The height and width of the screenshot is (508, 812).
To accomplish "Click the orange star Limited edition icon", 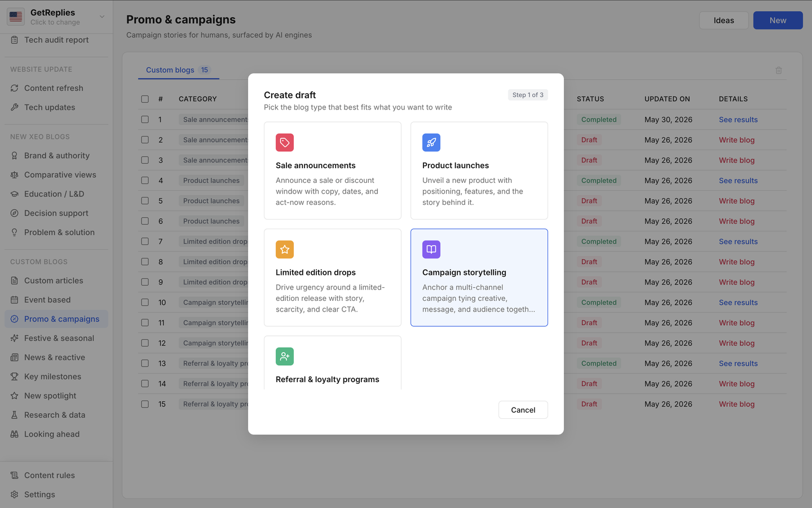I will click(285, 249).
